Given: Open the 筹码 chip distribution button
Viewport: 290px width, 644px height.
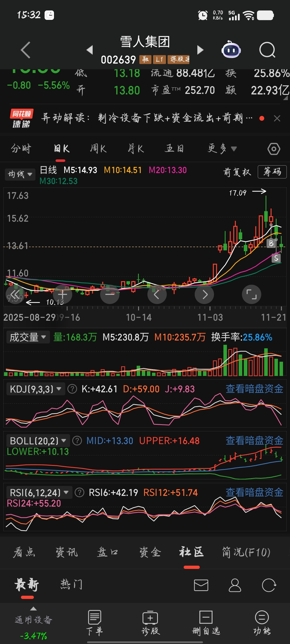Looking at the screenshot, I should click(272, 172).
